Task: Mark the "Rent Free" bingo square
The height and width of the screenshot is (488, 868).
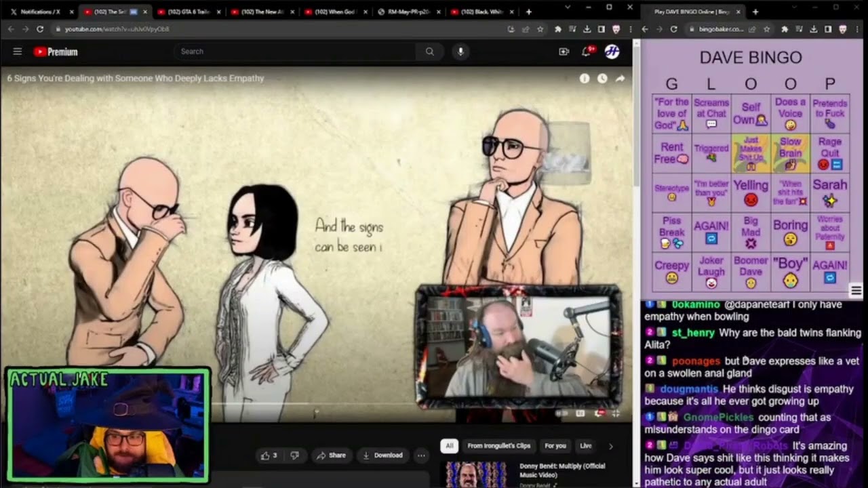Action: [671, 153]
